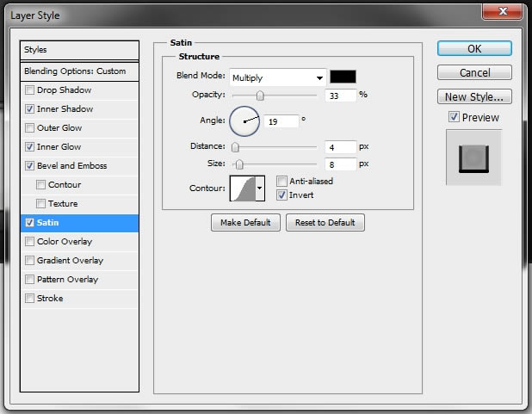Screen dimensions: 532x414
Task: Check the Anti-aliased option
Action: click(282, 182)
